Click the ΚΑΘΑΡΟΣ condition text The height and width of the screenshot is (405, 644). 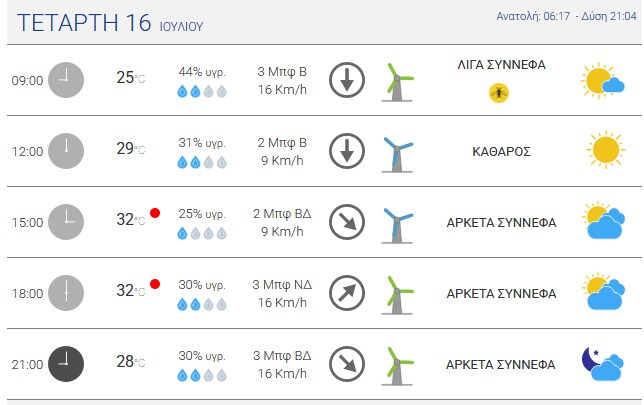point(501,152)
